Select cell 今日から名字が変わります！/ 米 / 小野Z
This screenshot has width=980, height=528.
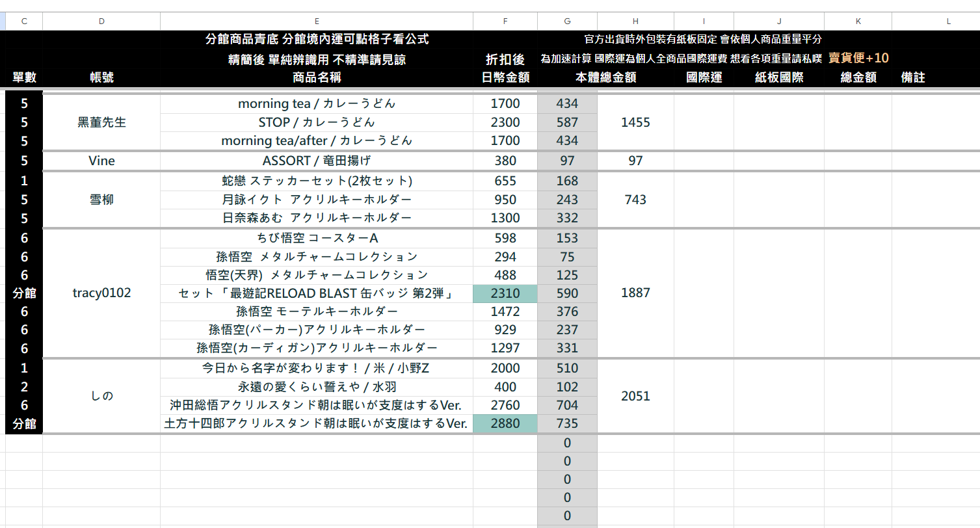pos(317,369)
